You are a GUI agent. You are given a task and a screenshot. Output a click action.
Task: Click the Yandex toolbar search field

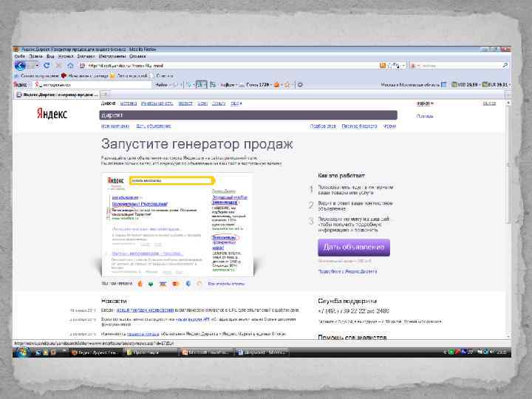point(93,85)
